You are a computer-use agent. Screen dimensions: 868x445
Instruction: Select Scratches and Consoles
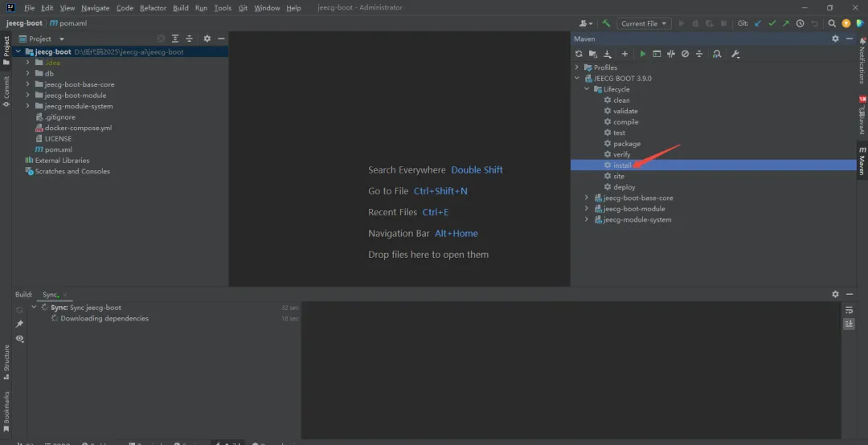(x=68, y=171)
